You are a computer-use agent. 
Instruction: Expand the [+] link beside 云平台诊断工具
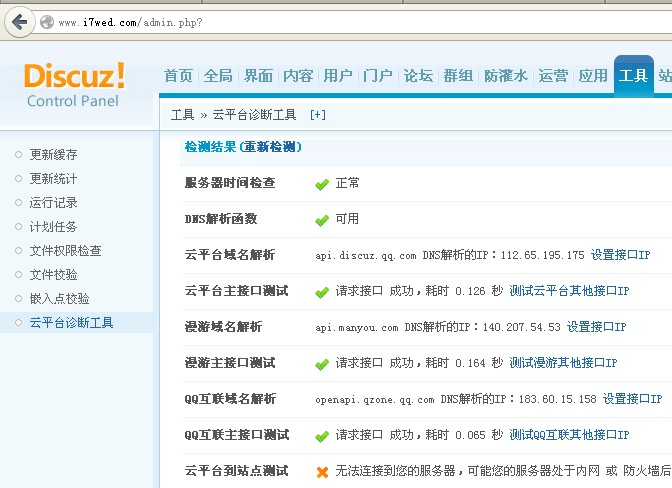(318, 115)
